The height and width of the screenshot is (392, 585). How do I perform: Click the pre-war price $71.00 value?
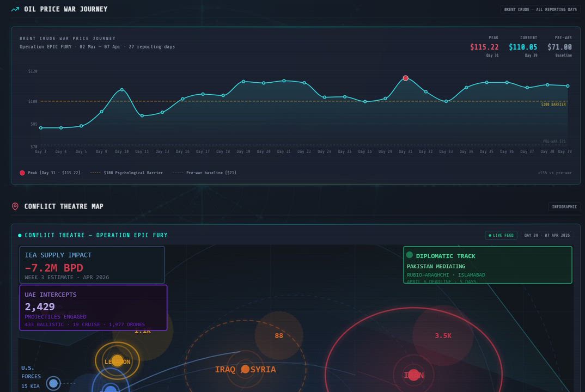pos(559,47)
